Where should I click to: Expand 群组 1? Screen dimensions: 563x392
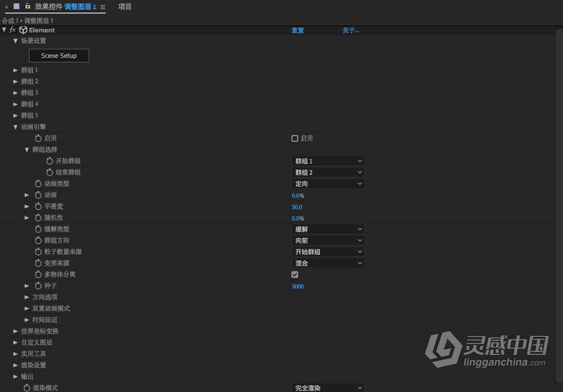point(15,70)
